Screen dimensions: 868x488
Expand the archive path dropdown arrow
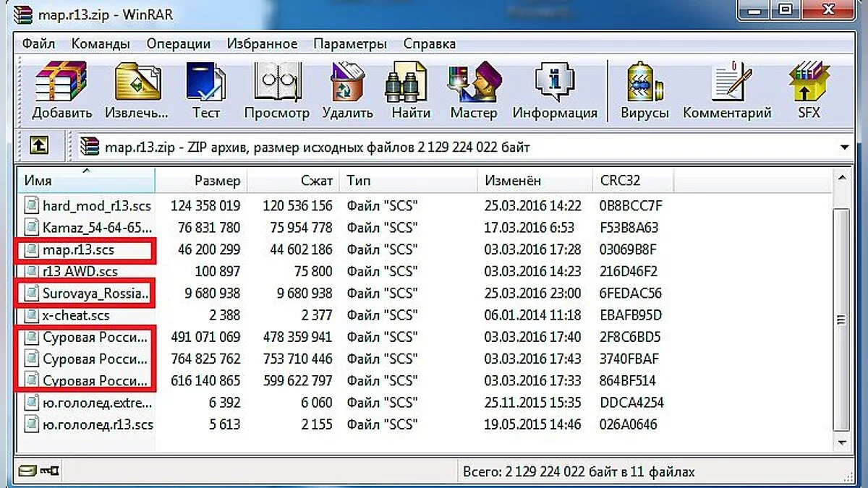click(x=845, y=147)
